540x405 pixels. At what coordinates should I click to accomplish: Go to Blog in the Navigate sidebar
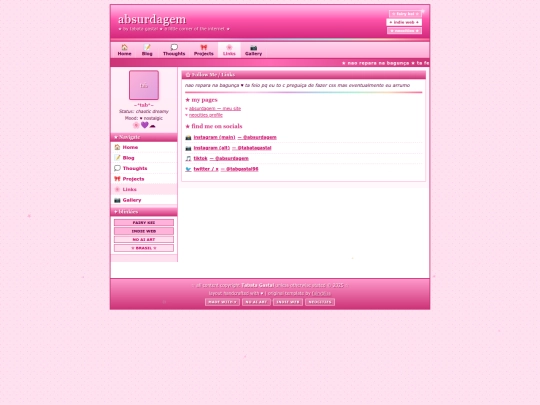[x=144, y=158]
